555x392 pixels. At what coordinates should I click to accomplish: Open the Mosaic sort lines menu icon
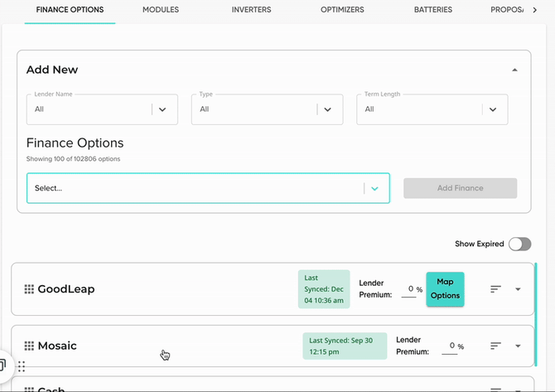496,346
